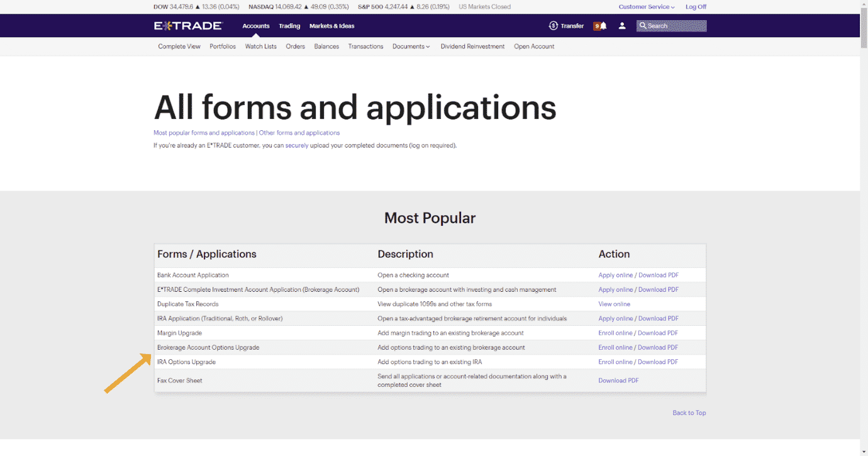868x456 pixels.
Task: Click the search magnifier icon
Action: (643, 26)
